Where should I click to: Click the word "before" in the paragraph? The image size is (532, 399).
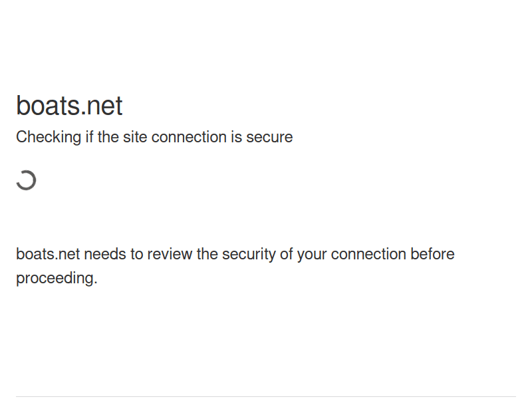tap(432, 254)
